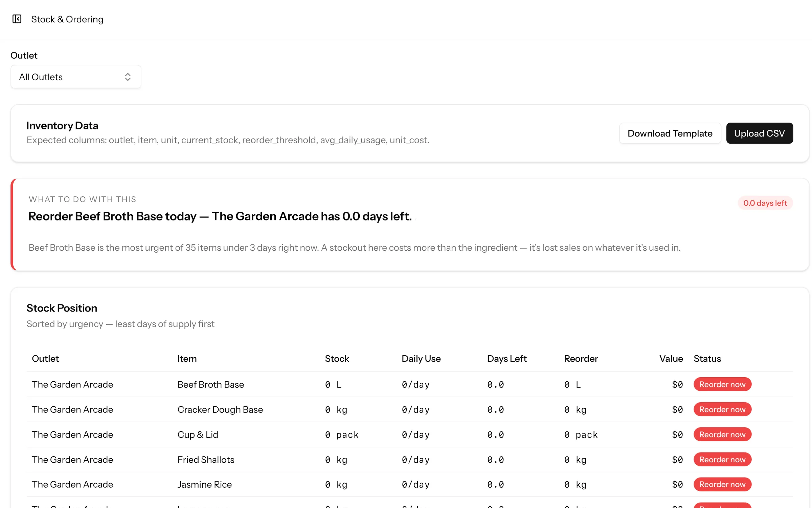Click Download Template button
Viewport: 812px width, 508px height.
670,133
